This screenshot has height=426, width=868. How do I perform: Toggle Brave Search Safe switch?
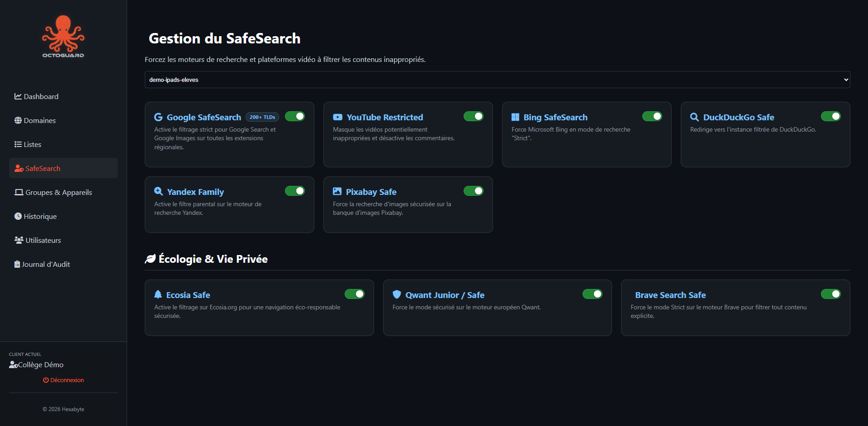point(831,294)
